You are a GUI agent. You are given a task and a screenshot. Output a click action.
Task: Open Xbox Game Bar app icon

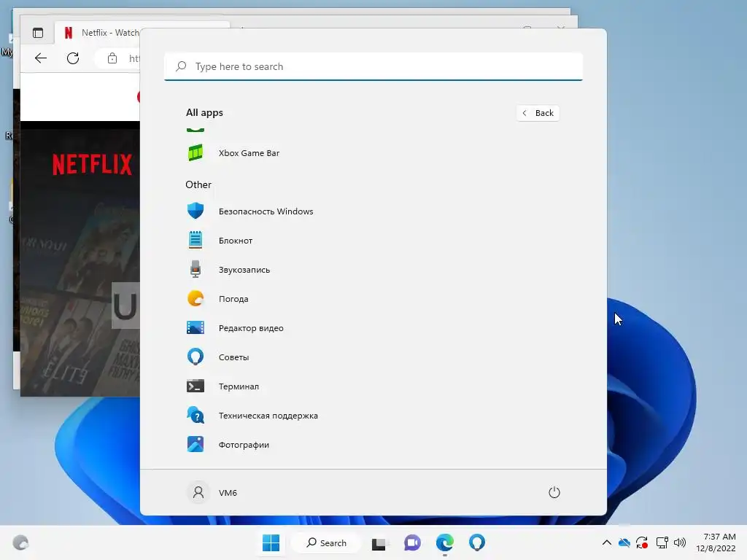point(196,153)
